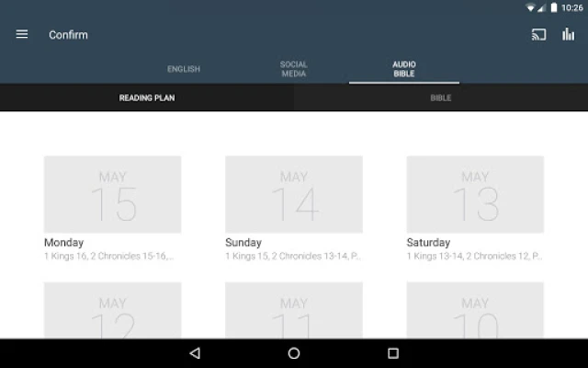Image resolution: width=588 pixels, height=368 pixels.
Task: Tap the Cast screen icon
Action: pyautogui.click(x=539, y=35)
